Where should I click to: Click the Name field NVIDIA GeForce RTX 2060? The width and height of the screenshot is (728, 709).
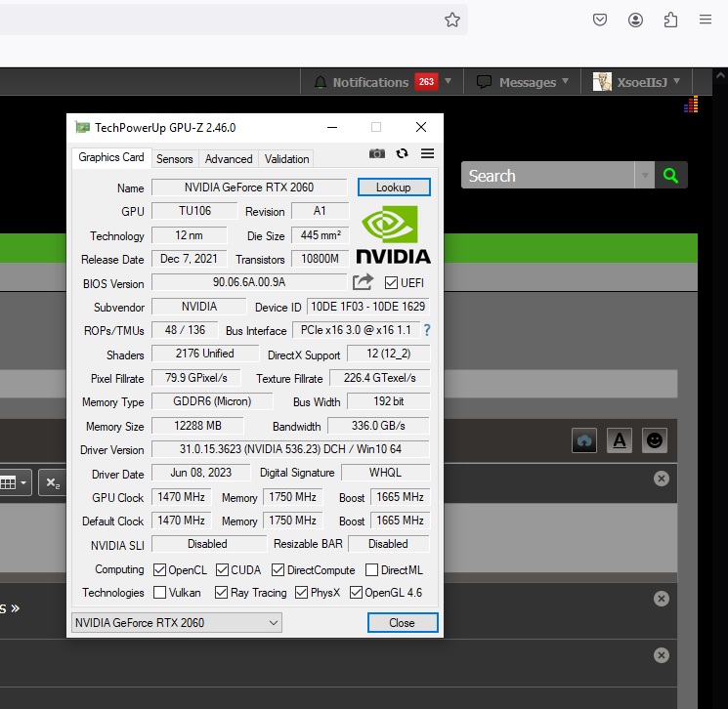tap(249, 187)
